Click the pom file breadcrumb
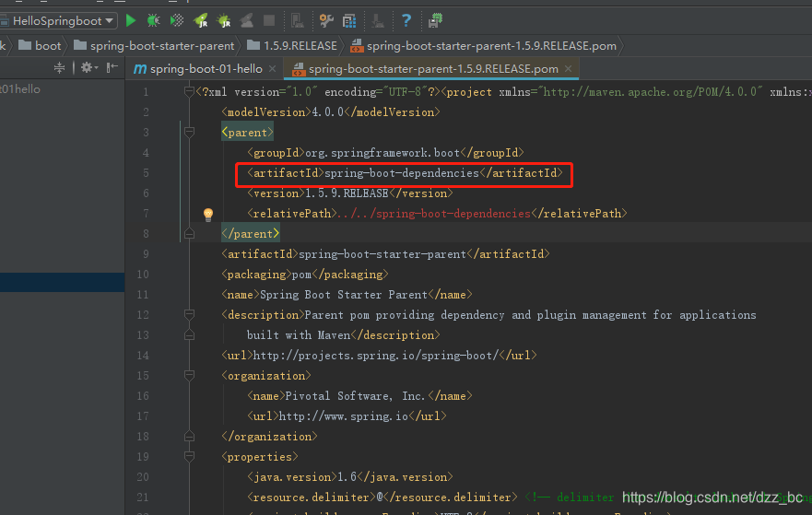Screen dimensions: 812x515 pyautogui.click(x=483, y=46)
